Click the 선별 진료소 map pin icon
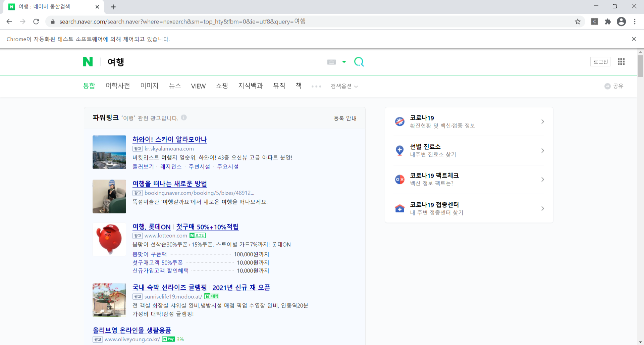The image size is (644, 345). click(x=399, y=150)
